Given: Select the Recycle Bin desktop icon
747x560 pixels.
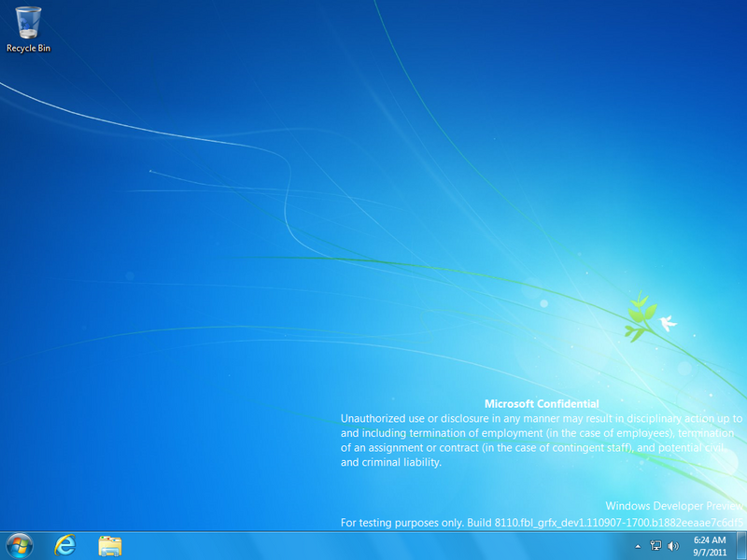Looking at the screenshot, I should 28,29.
